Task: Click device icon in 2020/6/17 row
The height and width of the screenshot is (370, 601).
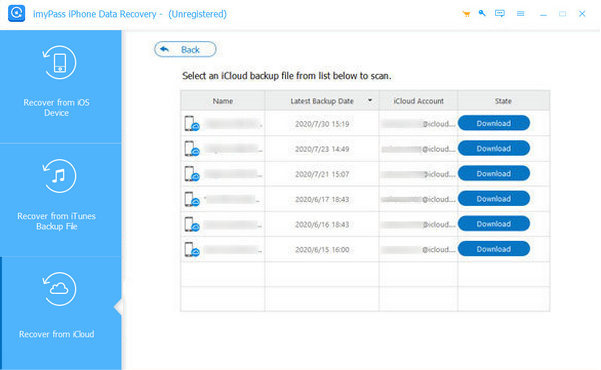Action: coord(192,199)
